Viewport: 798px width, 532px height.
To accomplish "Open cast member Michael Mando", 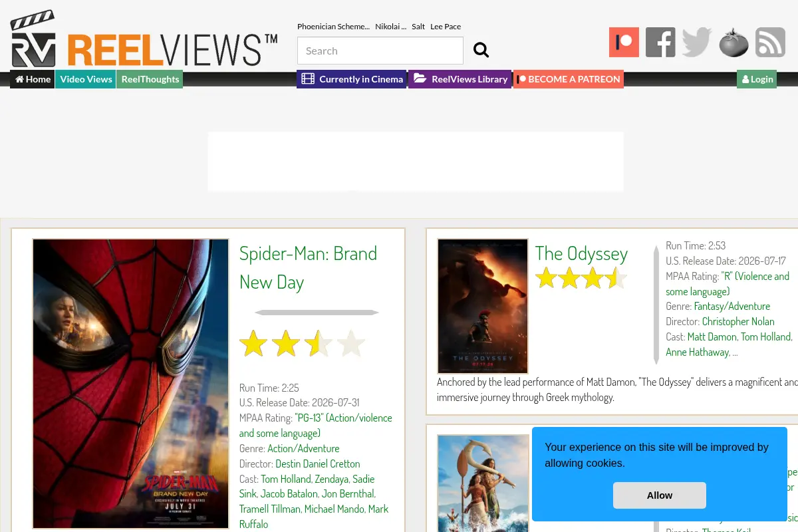I will [x=334, y=509].
